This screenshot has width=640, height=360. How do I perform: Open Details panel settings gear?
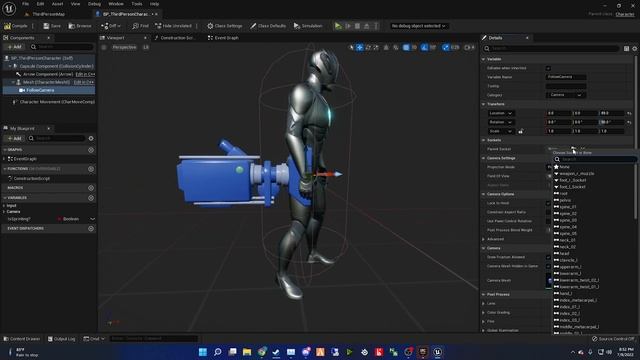pyautogui.click(x=635, y=49)
